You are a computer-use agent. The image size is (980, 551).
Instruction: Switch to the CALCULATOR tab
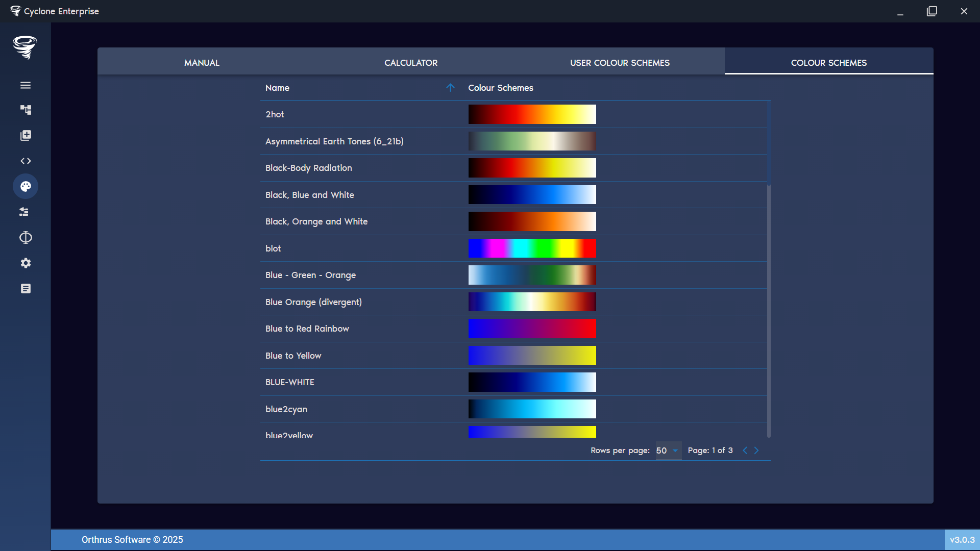411,63
